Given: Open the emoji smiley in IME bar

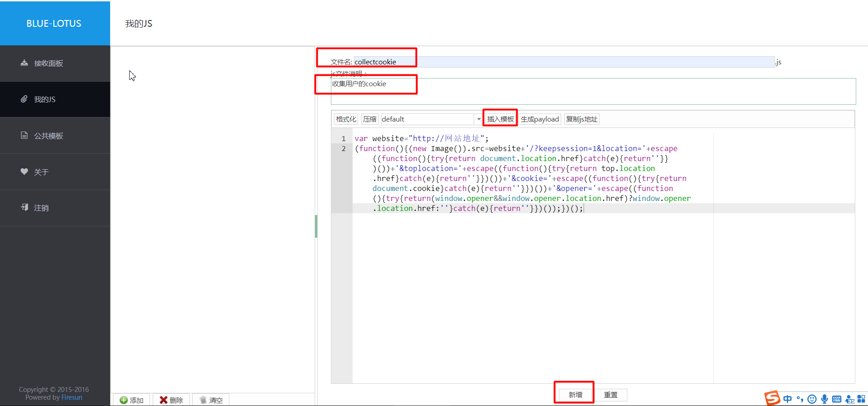Looking at the screenshot, I should pos(812,399).
